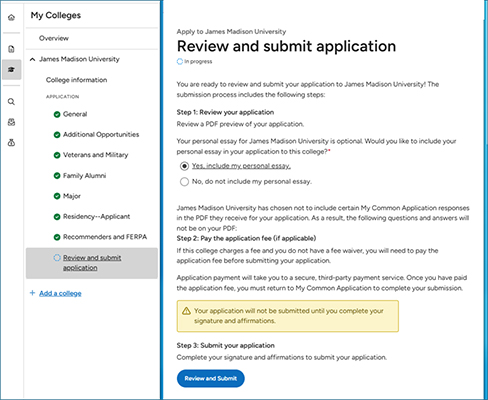Open Recommenders and FERPA section
Screen dimensions: 488x400
pos(105,237)
